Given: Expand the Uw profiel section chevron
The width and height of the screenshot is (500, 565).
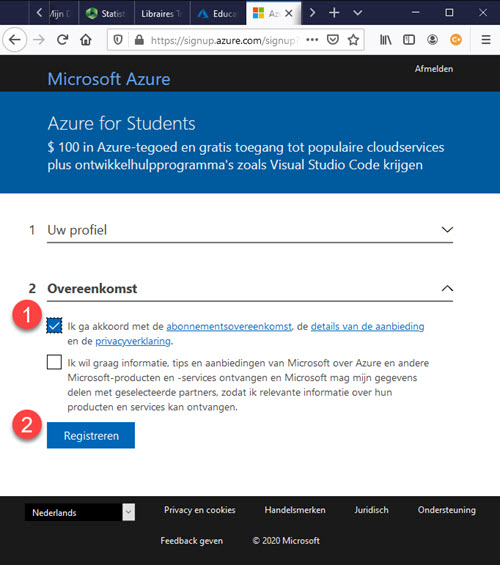Looking at the screenshot, I should 447,230.
